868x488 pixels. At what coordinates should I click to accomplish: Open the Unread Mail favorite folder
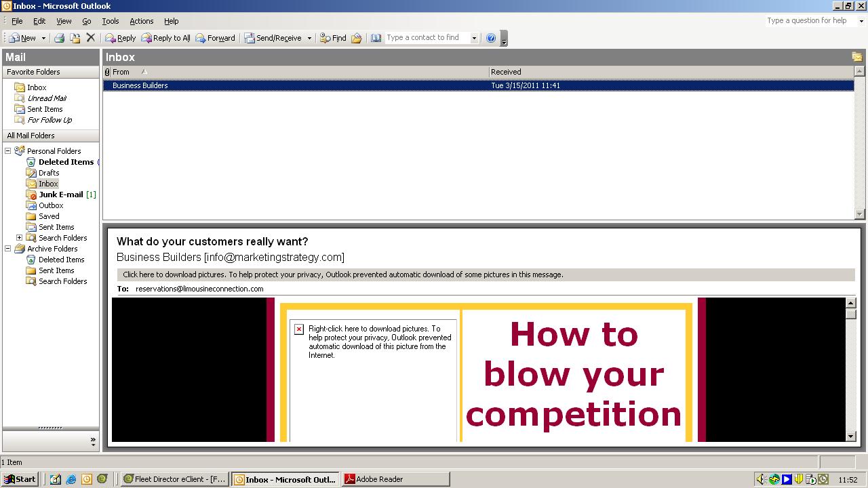click(x=47, y=98)
